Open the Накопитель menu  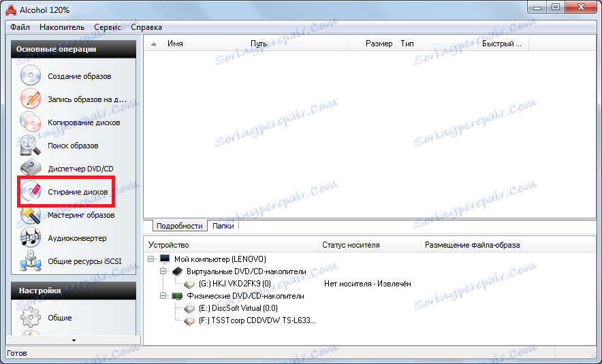point(62,27)
